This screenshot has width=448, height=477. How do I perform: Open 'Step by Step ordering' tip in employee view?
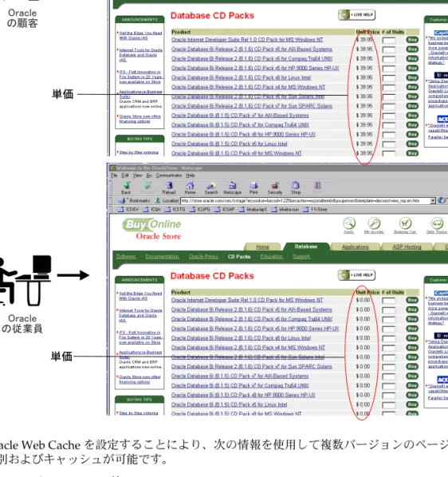139,413
